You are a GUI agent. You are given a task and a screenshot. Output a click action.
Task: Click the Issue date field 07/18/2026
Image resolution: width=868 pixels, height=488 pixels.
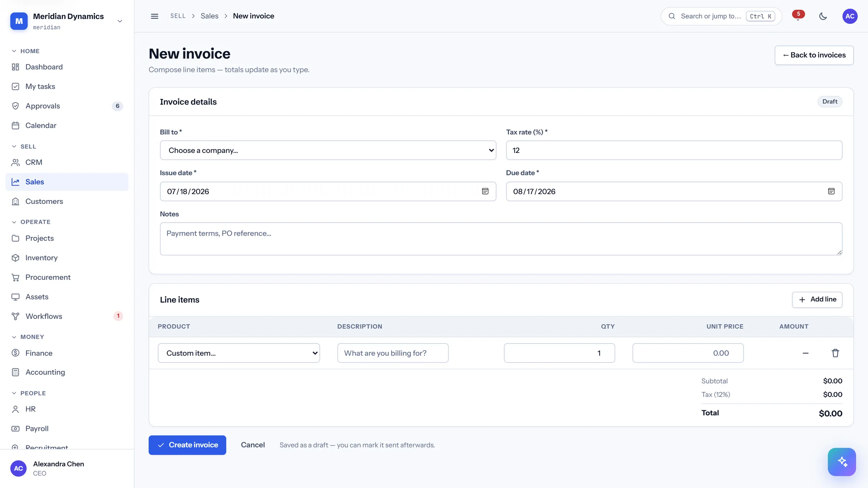(x=328, y=191)
